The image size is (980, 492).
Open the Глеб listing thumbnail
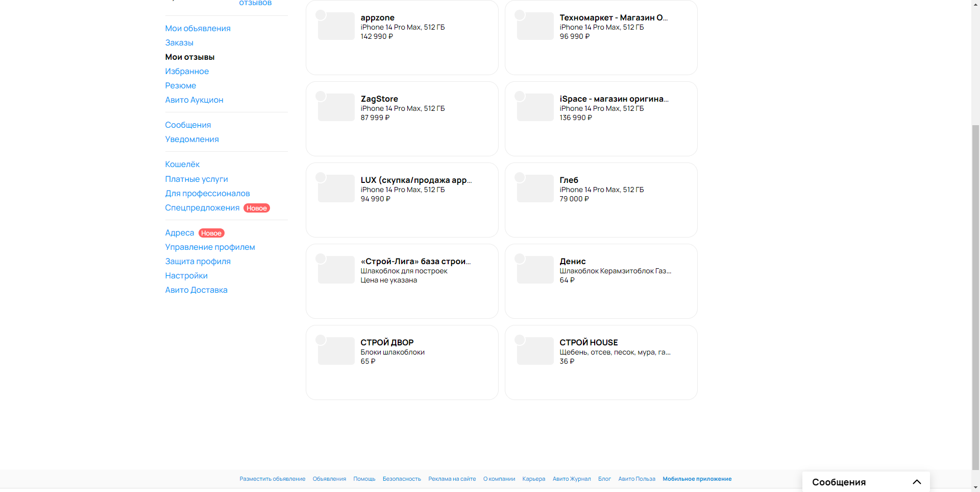535,189
